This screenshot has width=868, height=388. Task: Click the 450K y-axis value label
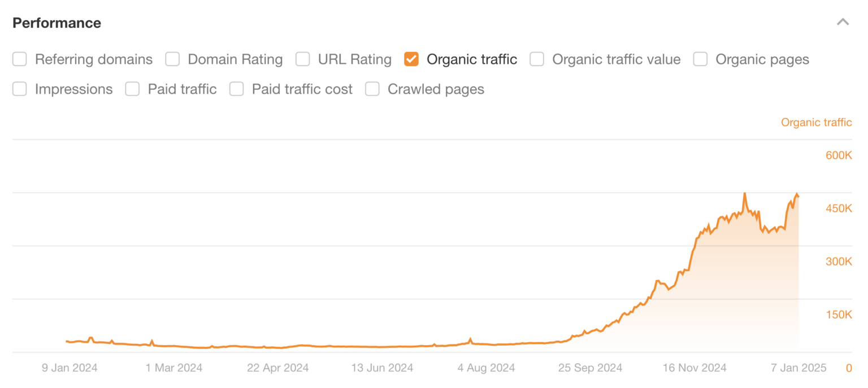[x=839, y=209]
